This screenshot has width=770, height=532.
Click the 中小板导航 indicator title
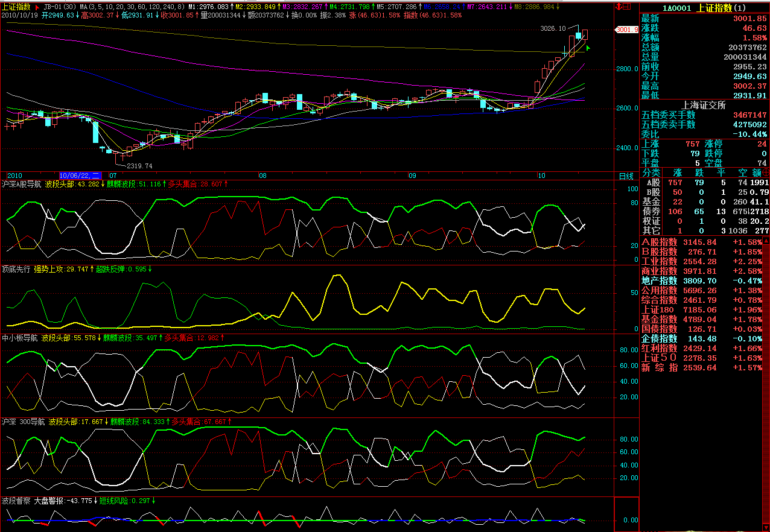point(20,338)
